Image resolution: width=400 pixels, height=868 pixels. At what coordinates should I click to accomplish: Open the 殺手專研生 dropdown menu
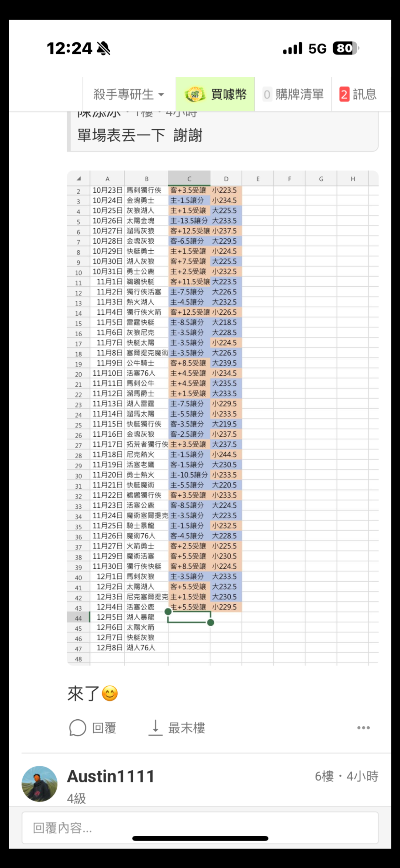pyautogui.click(x=128, y=95)
